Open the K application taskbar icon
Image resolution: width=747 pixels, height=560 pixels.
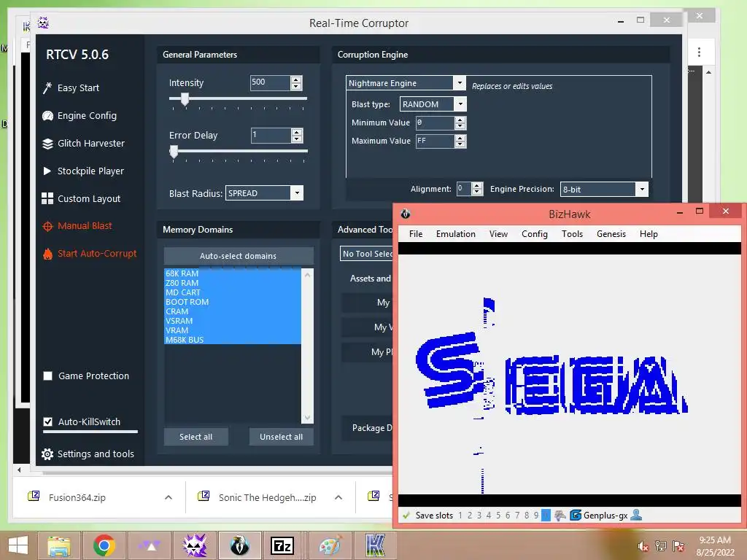pos(375,545)
